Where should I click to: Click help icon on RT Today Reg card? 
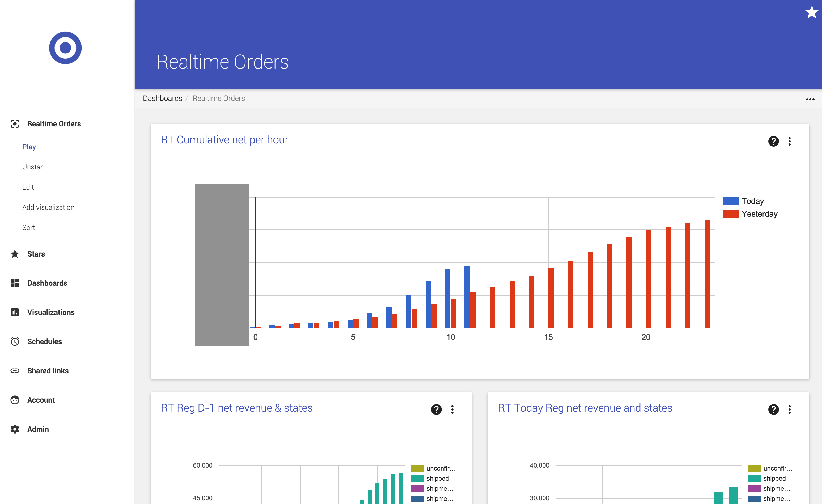click(773, 409)
